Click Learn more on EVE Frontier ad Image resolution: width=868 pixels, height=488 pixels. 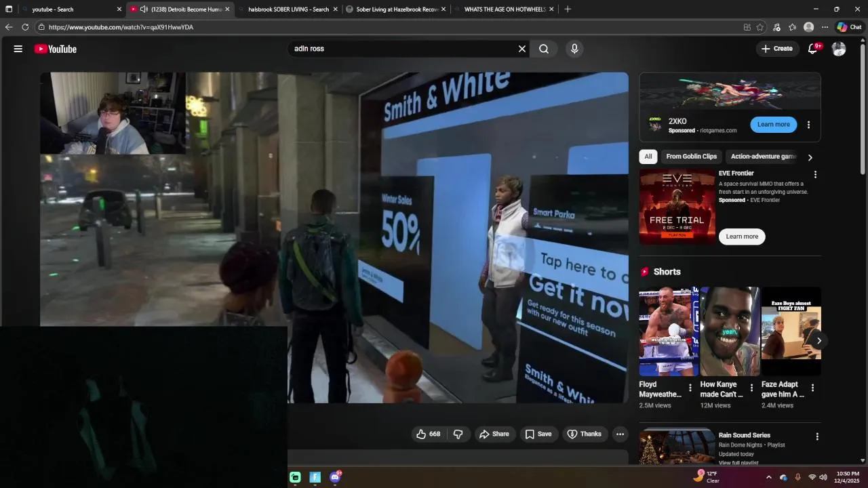pyautogui.click(x=742, y=237)
